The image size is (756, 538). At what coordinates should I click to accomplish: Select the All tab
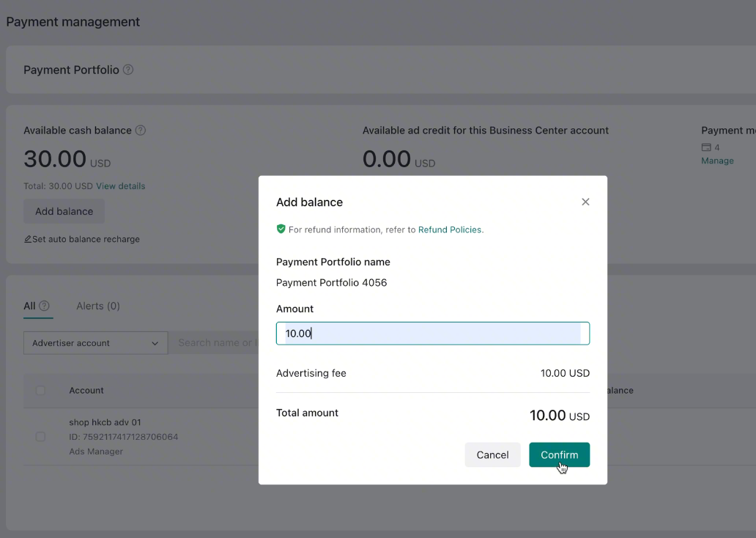[29, 306]
